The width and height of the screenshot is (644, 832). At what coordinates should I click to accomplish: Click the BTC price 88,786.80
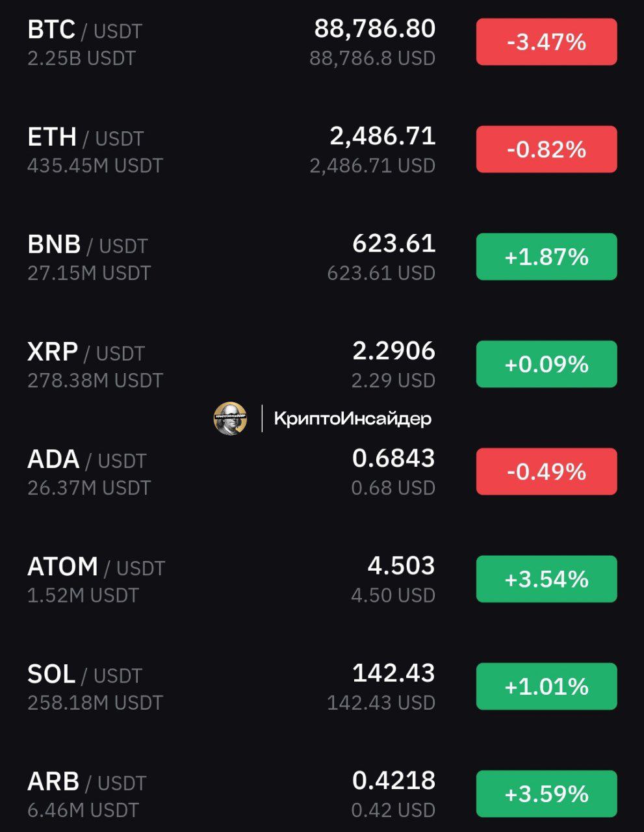pos(375,29)
